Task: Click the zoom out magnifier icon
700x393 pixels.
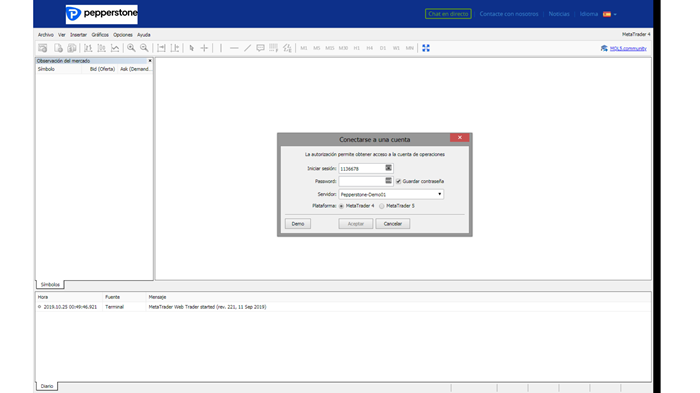Action: click(x=144, y=48)
